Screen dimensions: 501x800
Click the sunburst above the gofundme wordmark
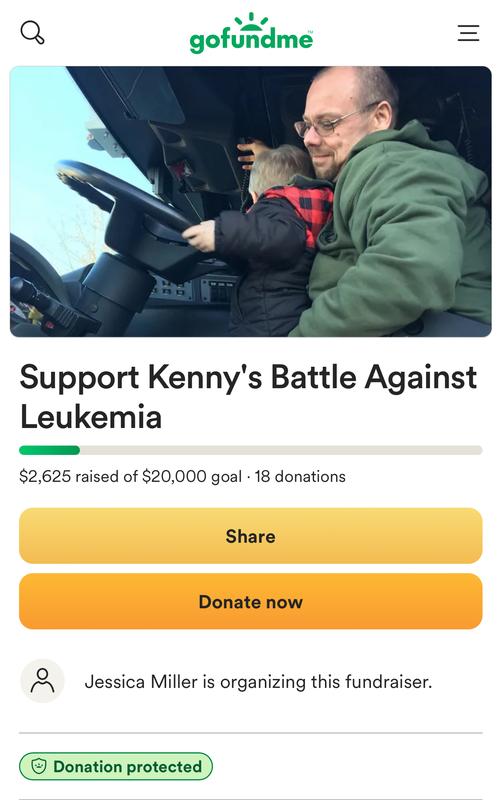(251, 21)
